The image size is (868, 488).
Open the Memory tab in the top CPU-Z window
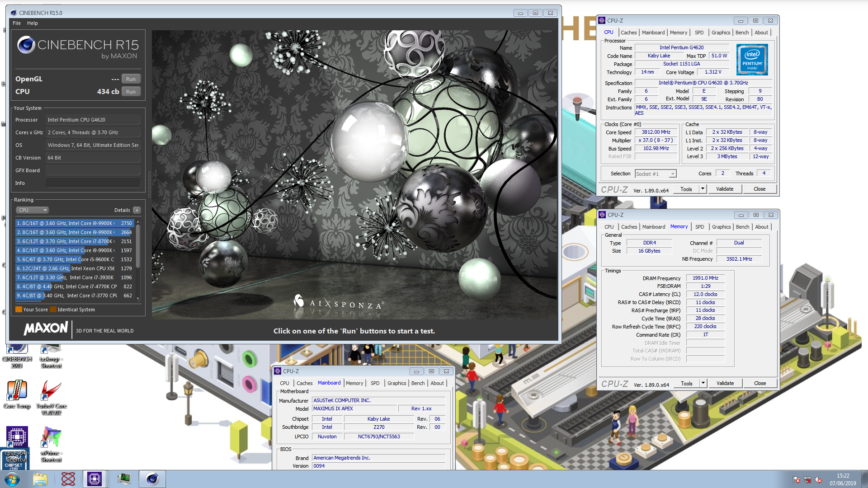pyautogui.click(x=678, y=33)
